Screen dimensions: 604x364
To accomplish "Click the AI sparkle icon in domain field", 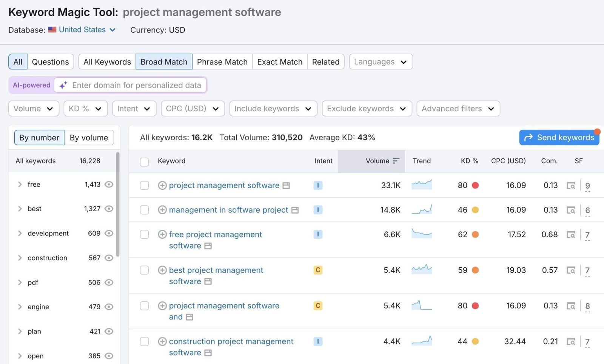I will click(63, 85).
